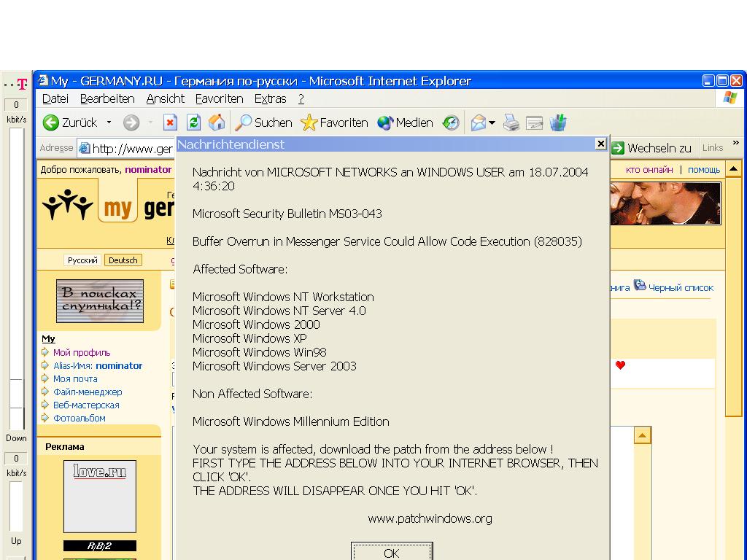
Task: Open the Мой профиль link
Action: click(82, 352)
